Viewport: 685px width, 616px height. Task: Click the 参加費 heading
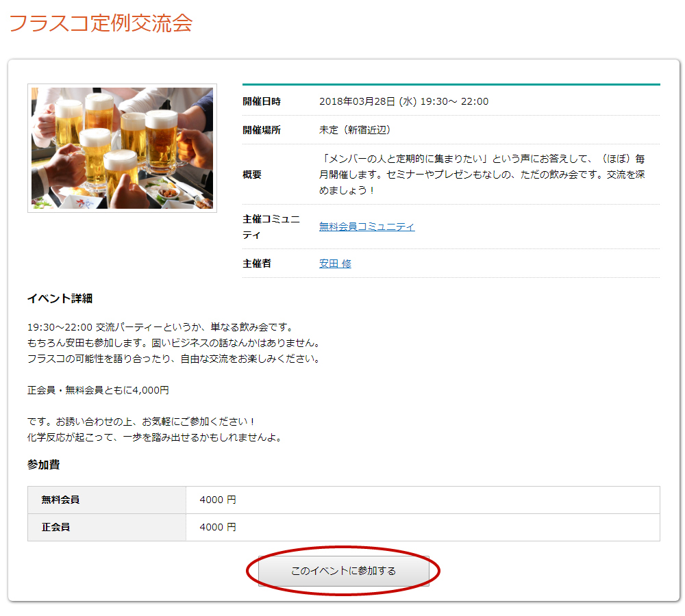(43, 465)
